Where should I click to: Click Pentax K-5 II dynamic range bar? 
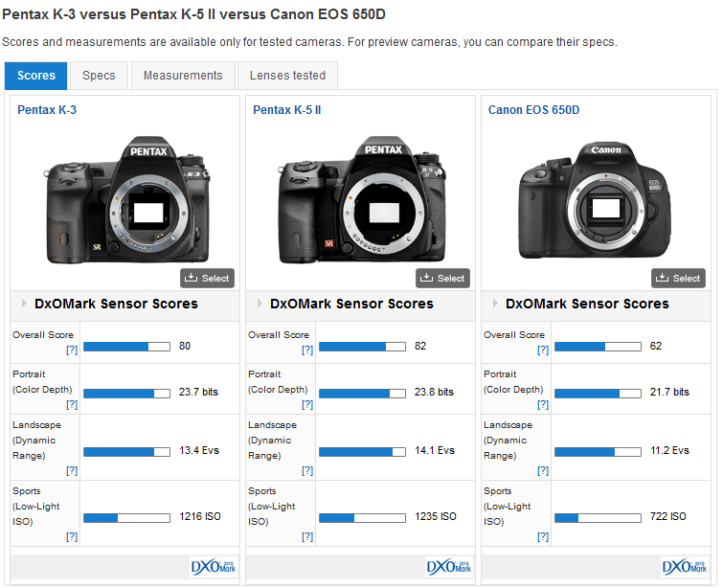point(362,452)
